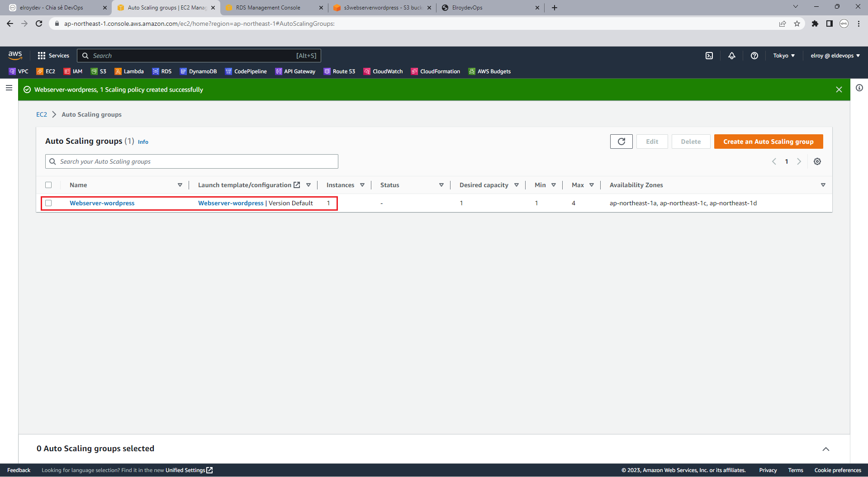Image resolution: width=868 pixels, height=477 pixels.
Task: Open the CodePipeline shortcut
Action: pos(246,71)
